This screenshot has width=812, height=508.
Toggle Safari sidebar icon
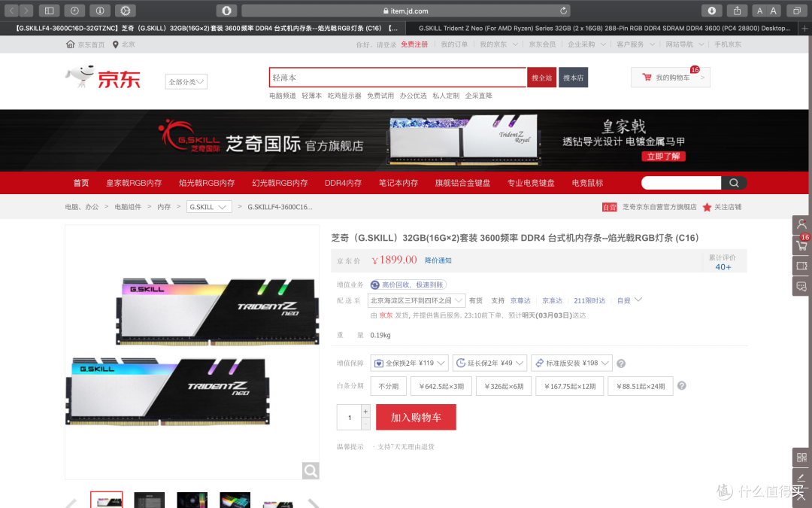click(49, 11)
